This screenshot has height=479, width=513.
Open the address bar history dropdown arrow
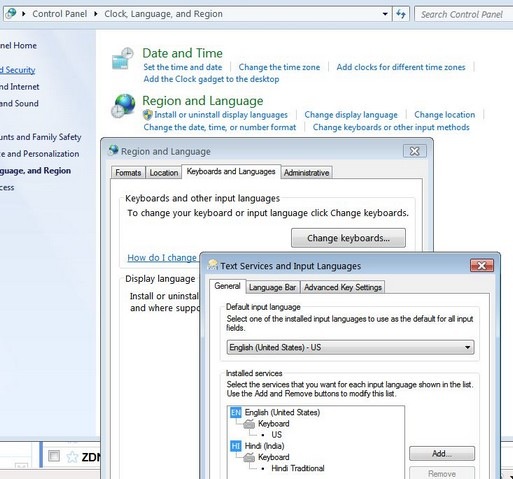pos(385,14)
